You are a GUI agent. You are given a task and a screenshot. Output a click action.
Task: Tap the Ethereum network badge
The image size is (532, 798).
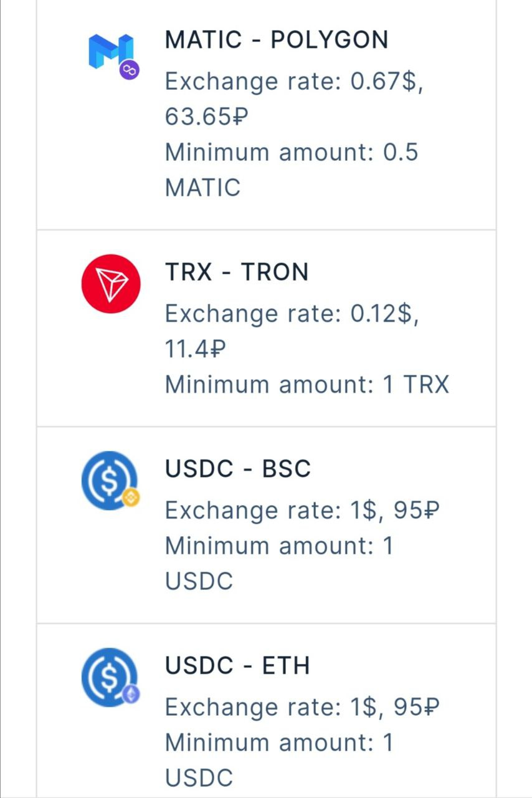click(x=131, y=695)
